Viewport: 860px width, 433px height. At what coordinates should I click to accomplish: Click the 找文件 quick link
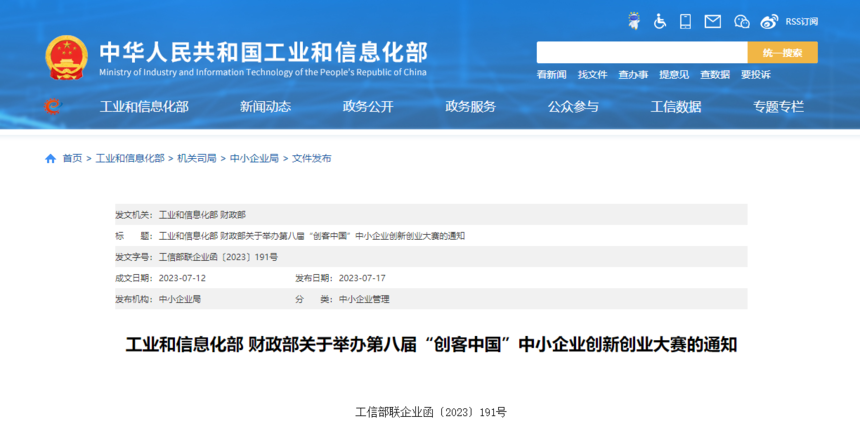[592, 75]
